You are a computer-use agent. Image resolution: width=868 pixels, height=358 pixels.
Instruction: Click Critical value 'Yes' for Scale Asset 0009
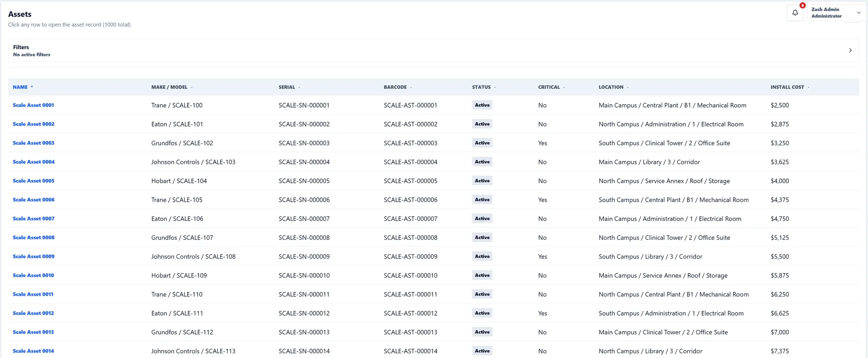coord(542,257)
